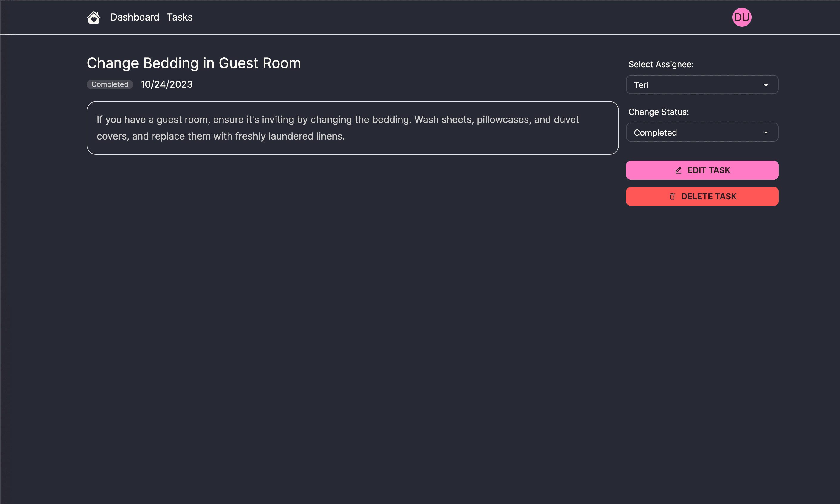The width and height of the screenshot is (840, 504).
Task: Click the Completed status badge
Action: pos(110,84)
